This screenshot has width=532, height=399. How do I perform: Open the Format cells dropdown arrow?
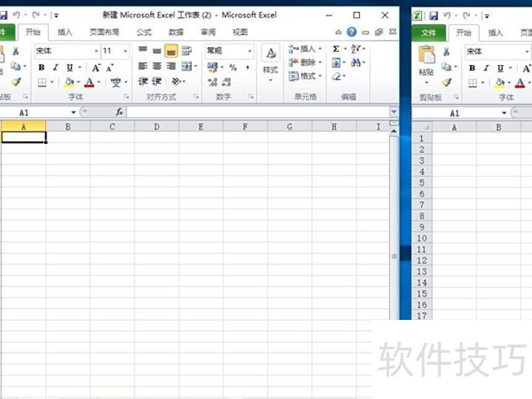(320, 76)
